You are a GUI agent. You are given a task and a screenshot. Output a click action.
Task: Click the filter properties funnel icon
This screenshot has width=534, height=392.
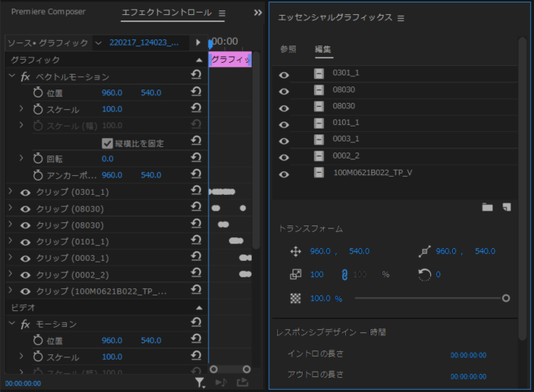(x=201, y=383)
